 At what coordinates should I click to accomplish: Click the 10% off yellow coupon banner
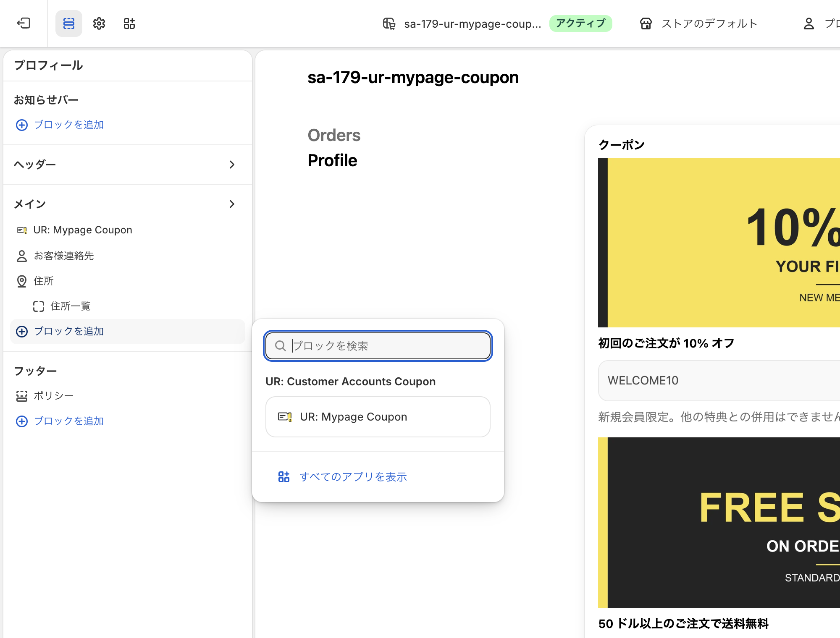[719, 243]
